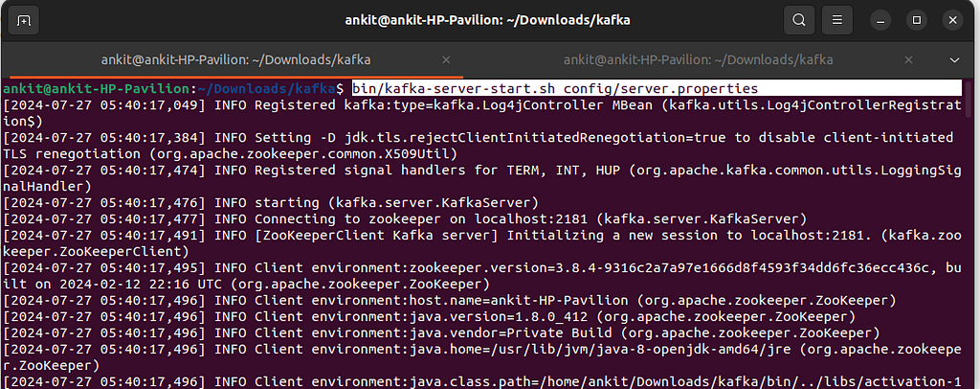The height and width of the screenshot is (389, 980).
Task: Click the ankit@ankit-HP-Pavilion prompt text
Action: coord(95,88)
